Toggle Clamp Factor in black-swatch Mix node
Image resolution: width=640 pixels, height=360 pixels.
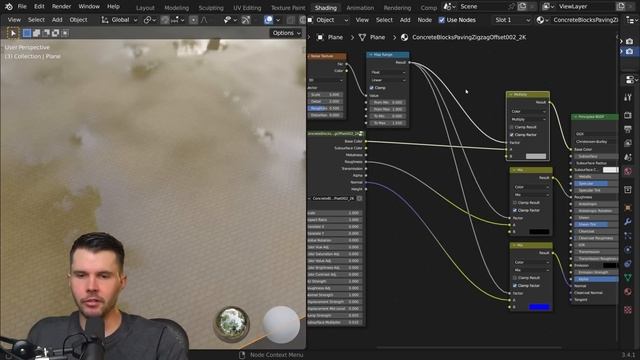coord(515,210)
